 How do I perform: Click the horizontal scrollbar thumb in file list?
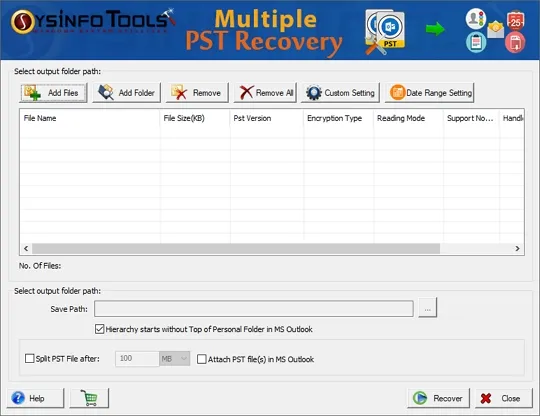(x=236, y=248)
